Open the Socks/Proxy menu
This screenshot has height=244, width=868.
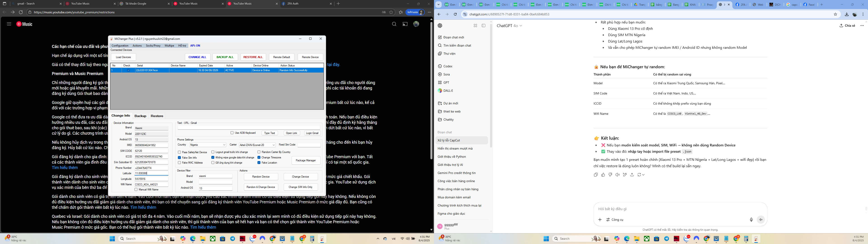153,45
